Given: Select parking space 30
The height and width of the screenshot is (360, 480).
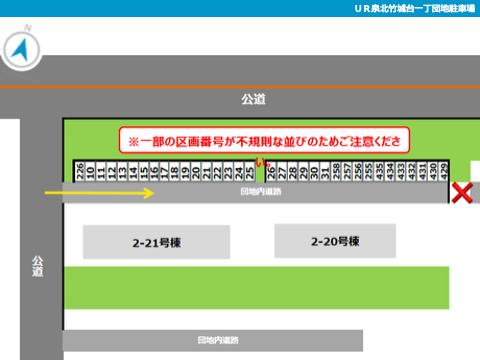Looking at the screenshot, I should click(314, 171).
